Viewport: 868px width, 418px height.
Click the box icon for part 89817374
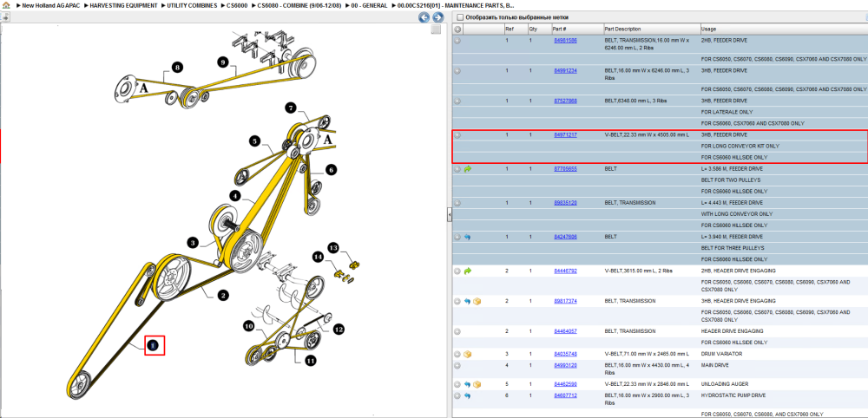tap(477, 301)
